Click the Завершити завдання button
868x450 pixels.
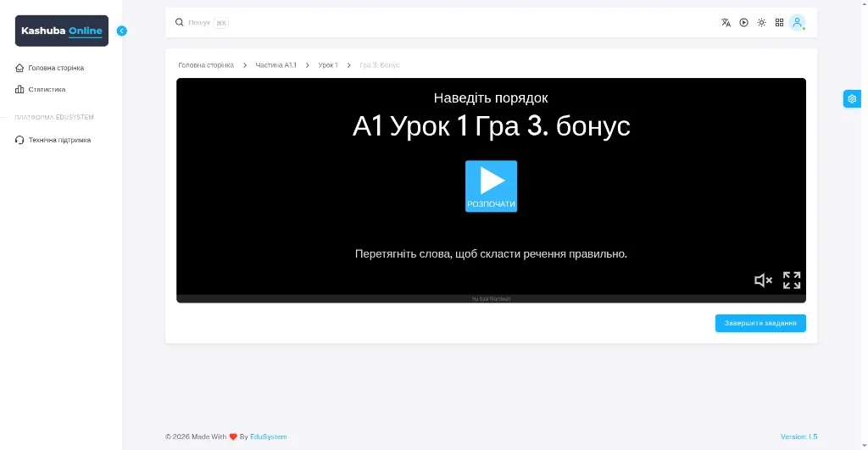tap(760, 323)
